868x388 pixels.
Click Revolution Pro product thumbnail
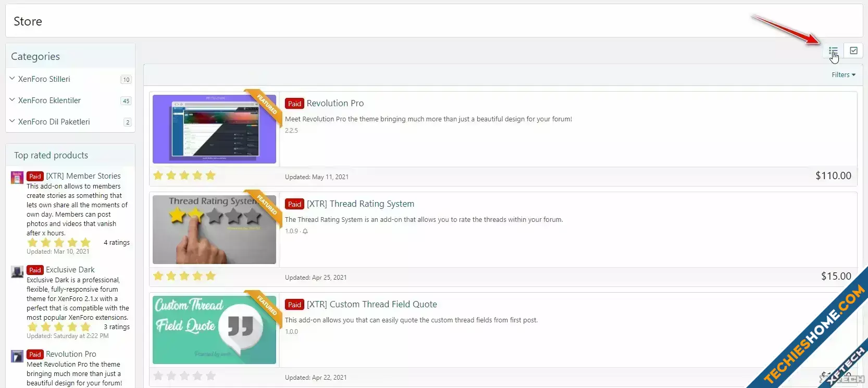point(214,129)
